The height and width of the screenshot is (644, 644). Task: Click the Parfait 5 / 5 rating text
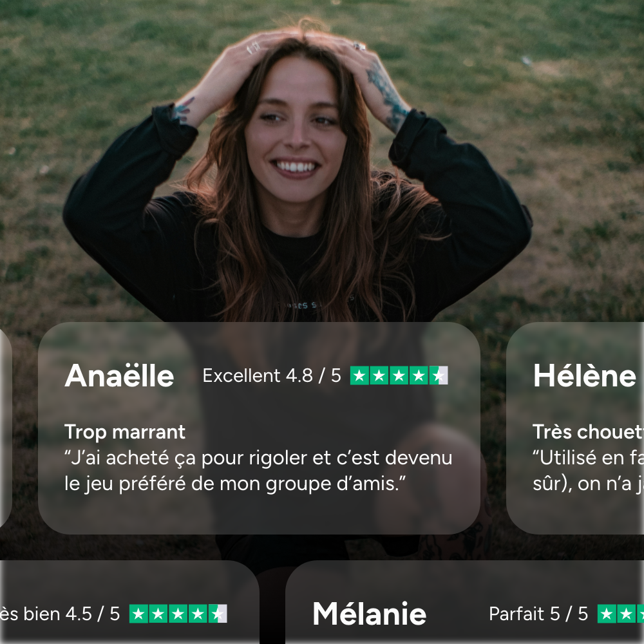(538, 614)
